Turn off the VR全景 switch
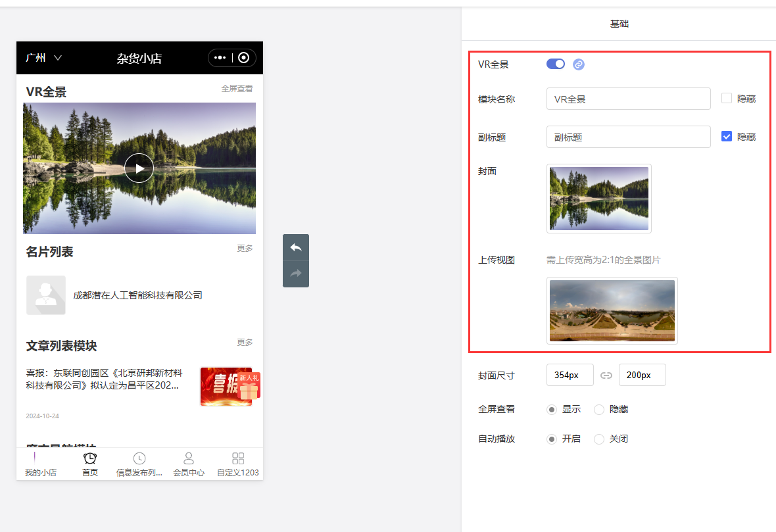The width and height of the screenshot is (776, 532). coord(555,64)
